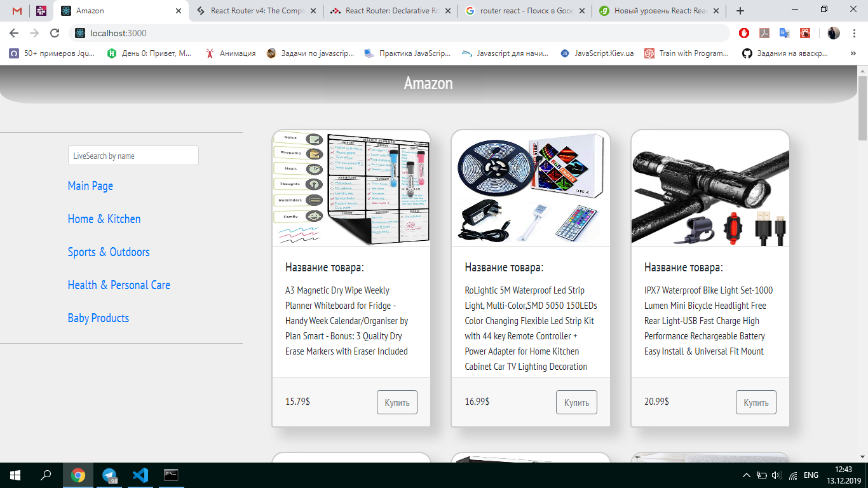
Task: Switch the ENG input language
Action: (x=811, y=475)
